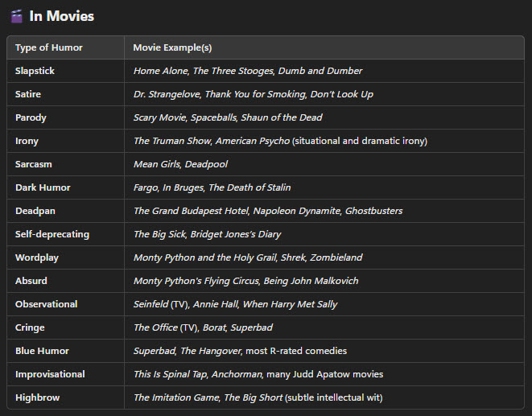
Task: Click the In Movies heading text
Action: coord(61,16)
